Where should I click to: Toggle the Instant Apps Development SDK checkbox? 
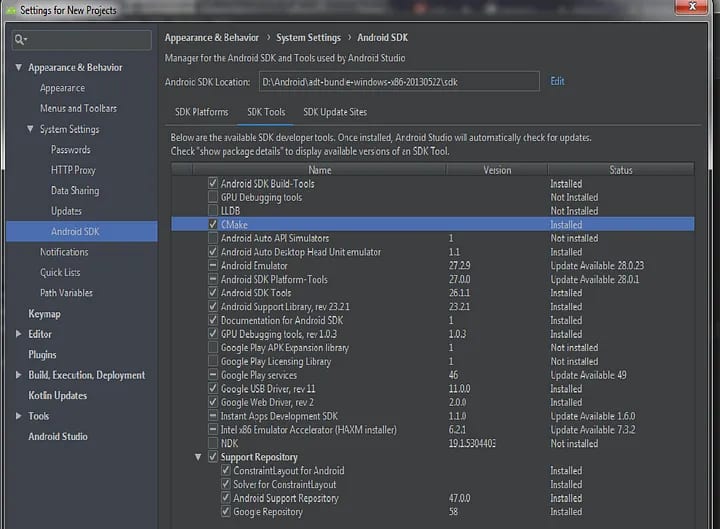point(213,416)
